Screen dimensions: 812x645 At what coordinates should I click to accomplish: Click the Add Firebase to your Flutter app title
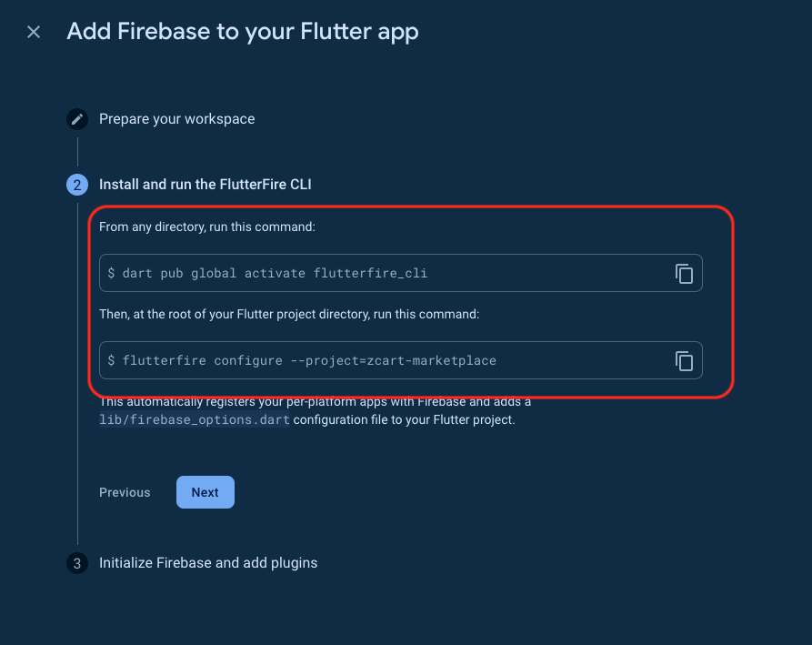click(x=243, y=33)
